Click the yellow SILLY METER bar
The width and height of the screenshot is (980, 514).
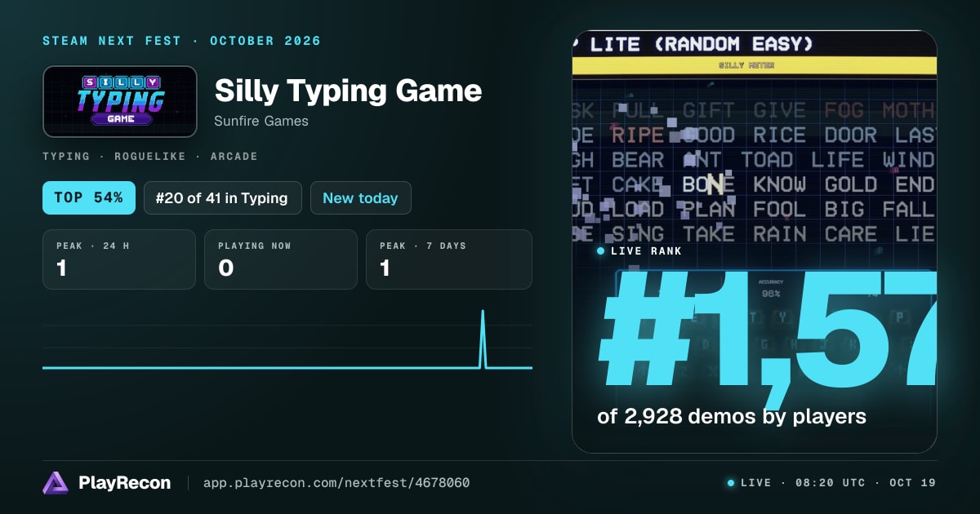pos(755,66)
